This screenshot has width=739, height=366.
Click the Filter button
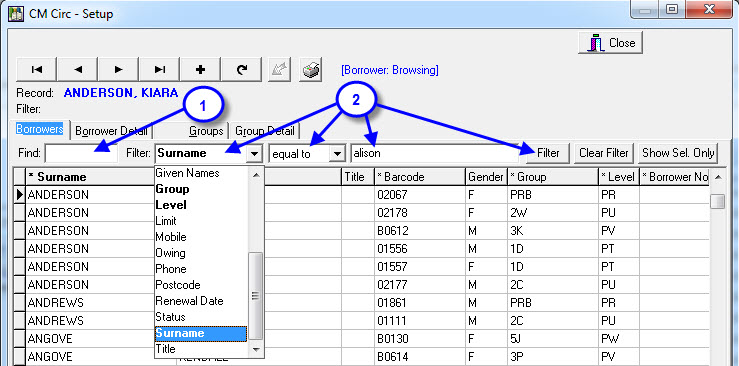tap(548, 153)
